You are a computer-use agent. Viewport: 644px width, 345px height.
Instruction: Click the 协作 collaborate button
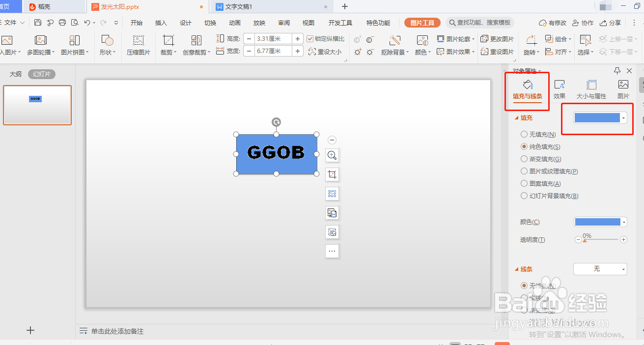tap(583, 23)
